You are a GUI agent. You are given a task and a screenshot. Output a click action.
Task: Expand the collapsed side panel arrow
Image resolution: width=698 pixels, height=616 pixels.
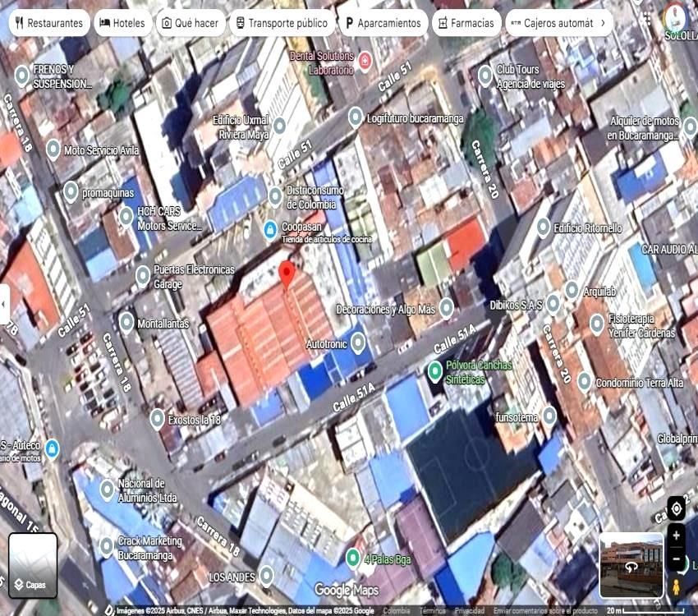[x=4, y=304]
